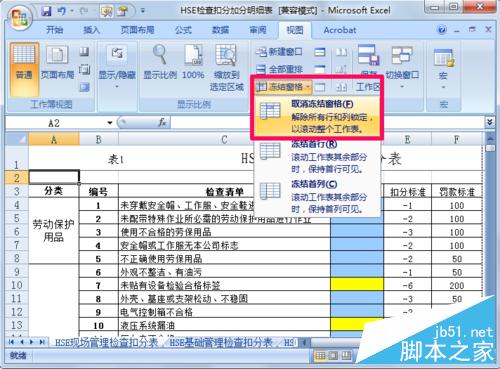
Task: Open the 显示比例 zoom dialog magnifier
Action: point(160,63)
